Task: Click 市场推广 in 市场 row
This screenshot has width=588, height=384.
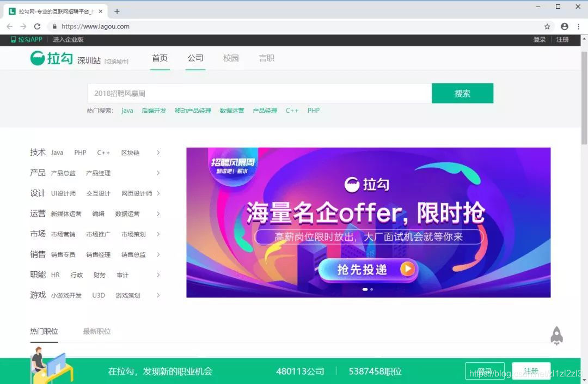Action: coord(98,234)
